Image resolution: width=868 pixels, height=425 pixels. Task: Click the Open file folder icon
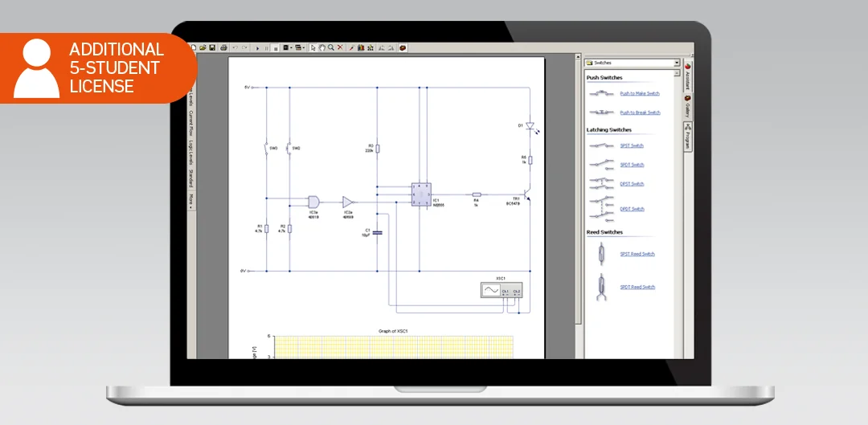coord(203,48)
